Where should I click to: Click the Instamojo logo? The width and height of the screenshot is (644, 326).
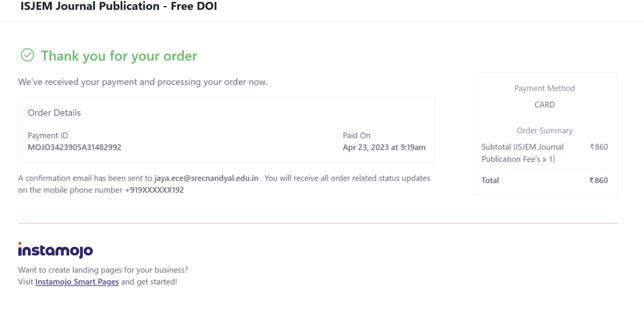[x=56, y=250]
